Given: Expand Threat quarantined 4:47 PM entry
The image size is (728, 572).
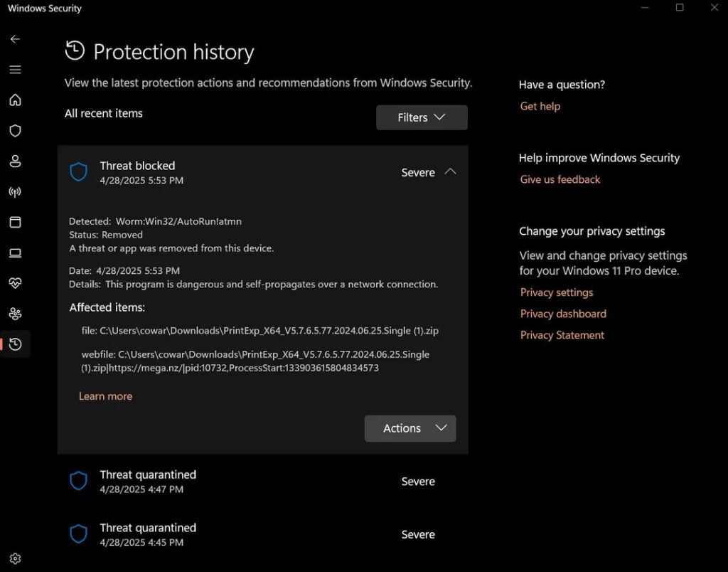Looking at the screenshot, I should coord(263,482).
